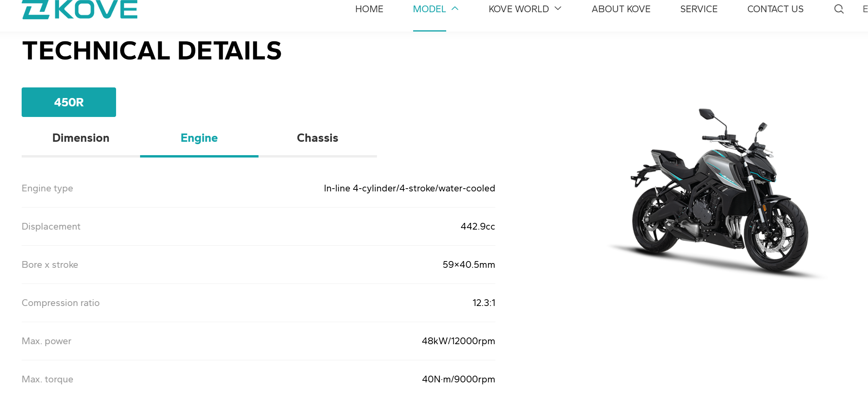Collapse the MODEL menu chevron

(455, 8)
